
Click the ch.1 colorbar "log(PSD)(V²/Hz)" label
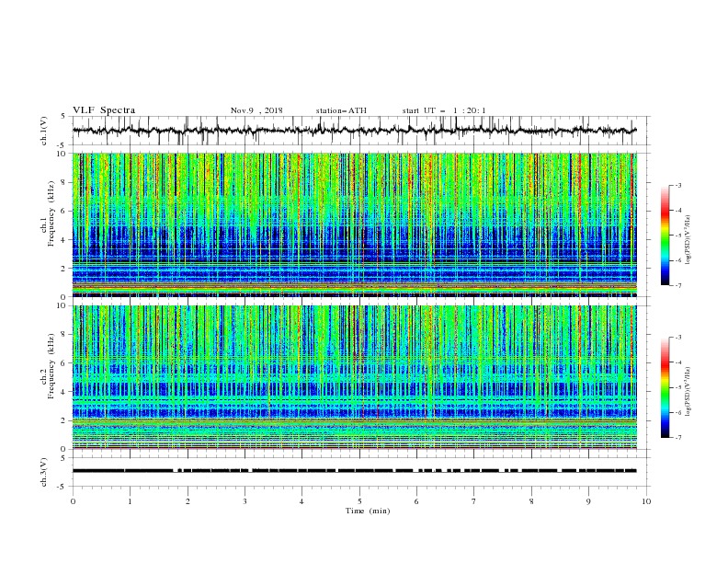[x=688, y=240]
